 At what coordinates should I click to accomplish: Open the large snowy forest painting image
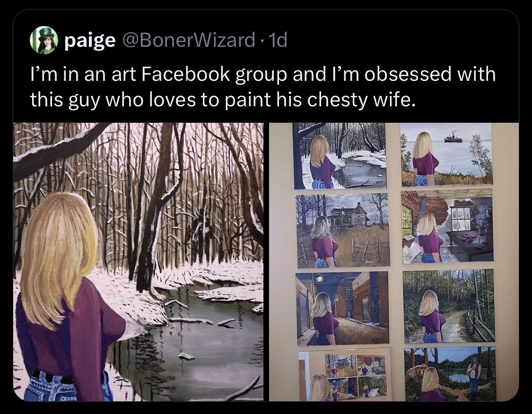(x=138, y=261)
